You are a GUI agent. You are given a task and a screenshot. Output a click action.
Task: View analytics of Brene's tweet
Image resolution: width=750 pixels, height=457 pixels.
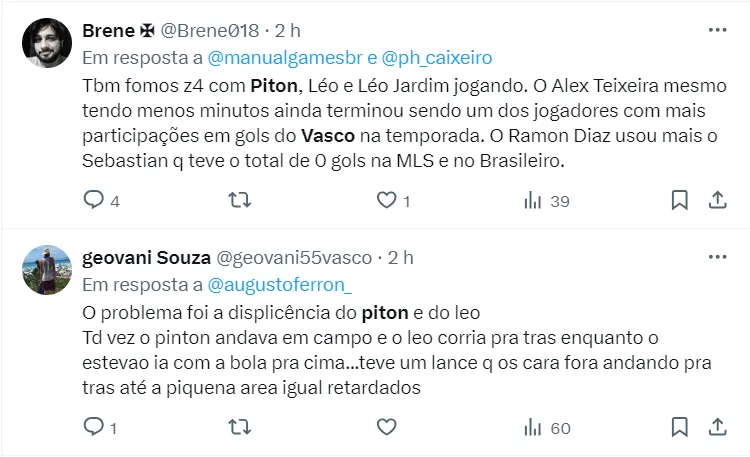pos(533,201)
